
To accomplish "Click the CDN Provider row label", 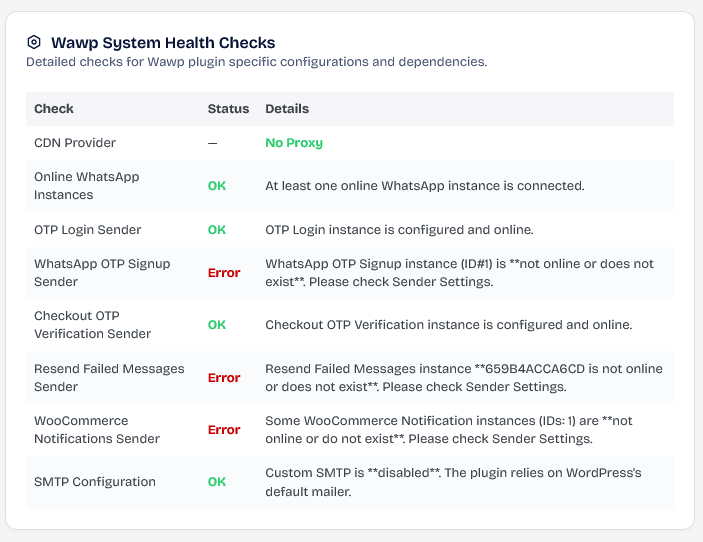I will point(75,143).
